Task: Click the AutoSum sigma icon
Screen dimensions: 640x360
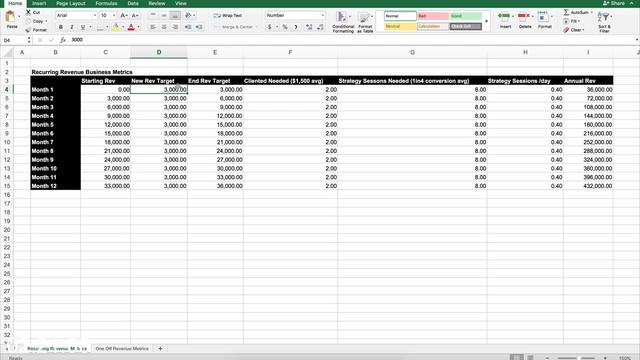Action: pyautogui.click(x=567, y=12)
